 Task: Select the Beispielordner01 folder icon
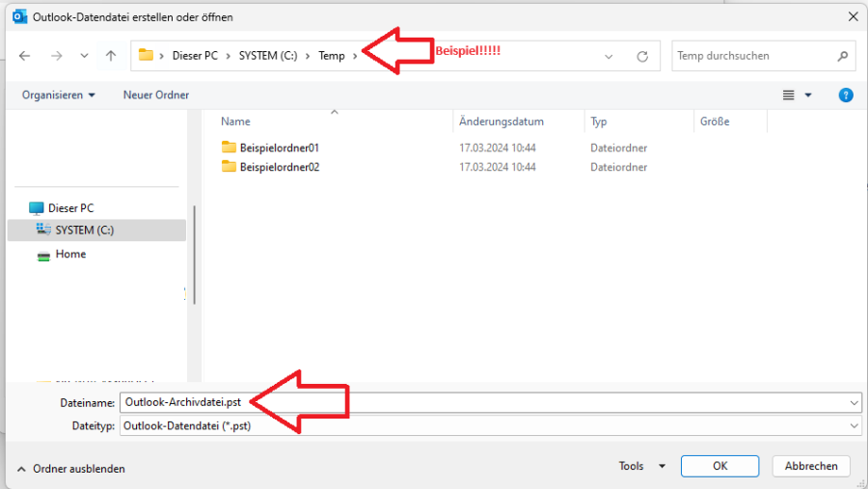tap(229, 147)
